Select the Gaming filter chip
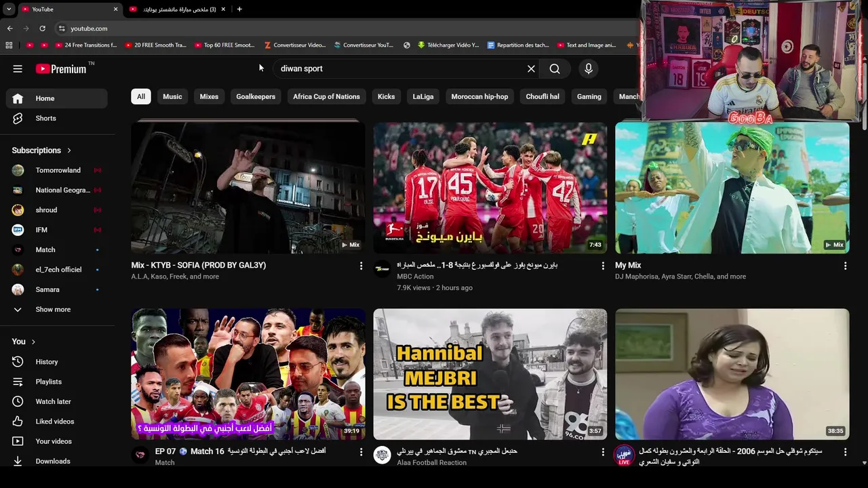Viewport: 868px width, 488px height. click(x=589, y=96)
